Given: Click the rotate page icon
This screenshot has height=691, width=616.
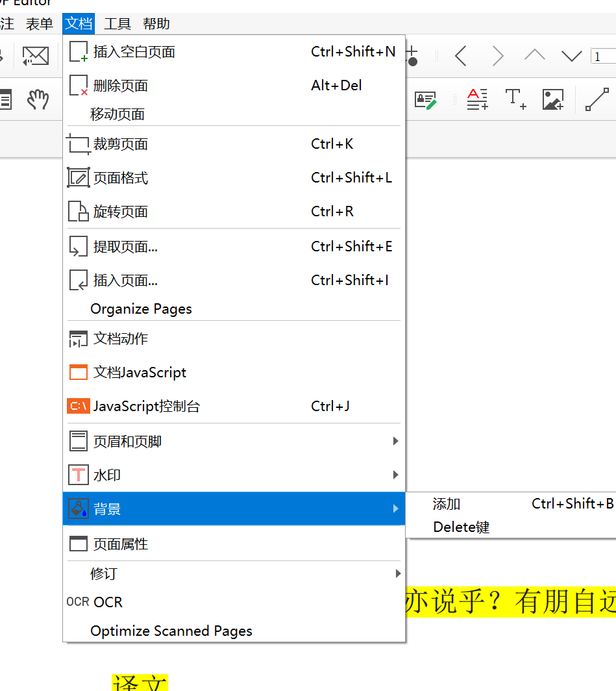Looking at the screenshot, I should [x=79, y=212].
